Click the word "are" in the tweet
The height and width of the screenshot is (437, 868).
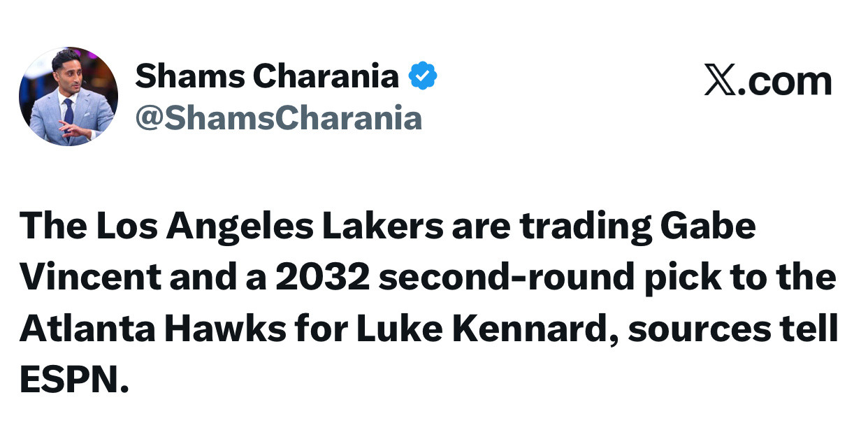click(x=479, y=227)
